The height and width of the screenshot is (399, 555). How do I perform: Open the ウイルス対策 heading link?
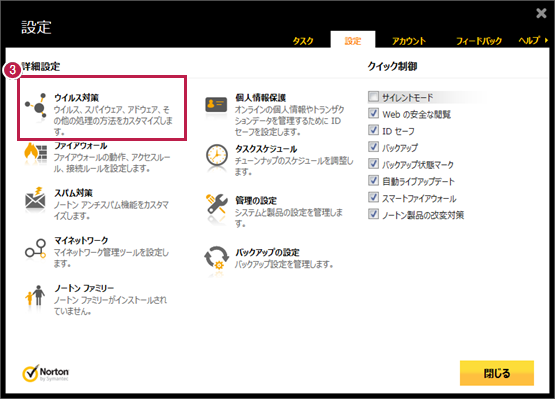tap(76, 97)
